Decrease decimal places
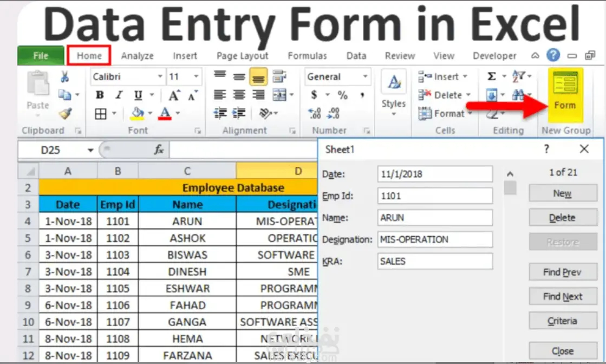 point(333,113)
